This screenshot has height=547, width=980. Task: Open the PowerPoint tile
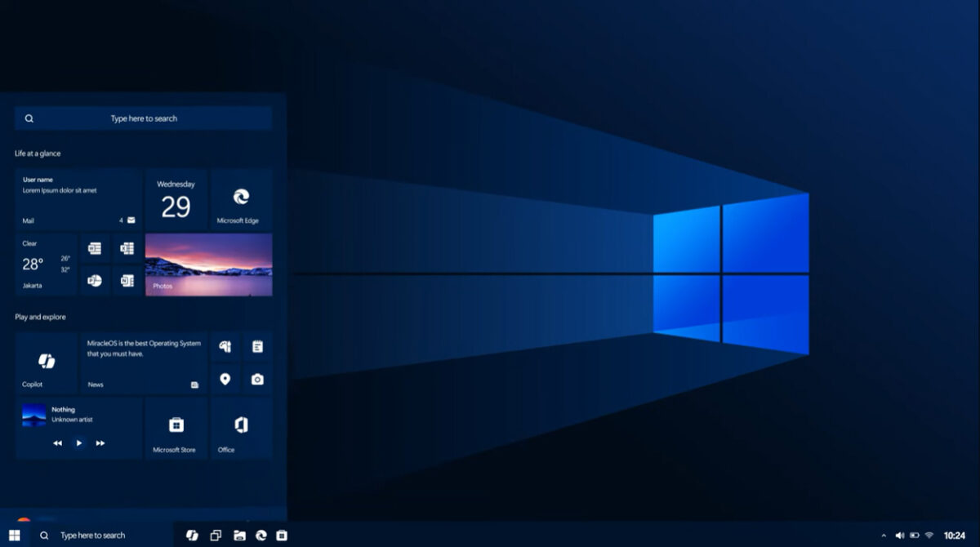click(x=96, y=280)
